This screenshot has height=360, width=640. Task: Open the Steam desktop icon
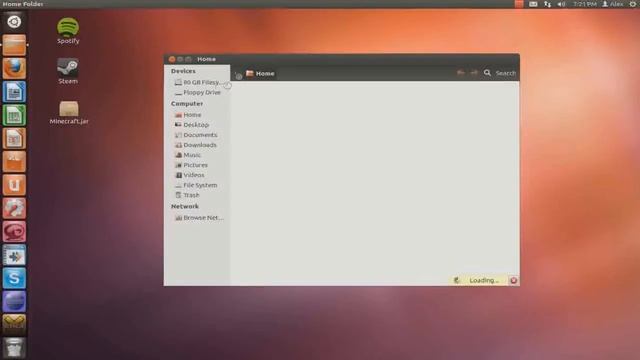pyautogui.click(x=68, y=71)
